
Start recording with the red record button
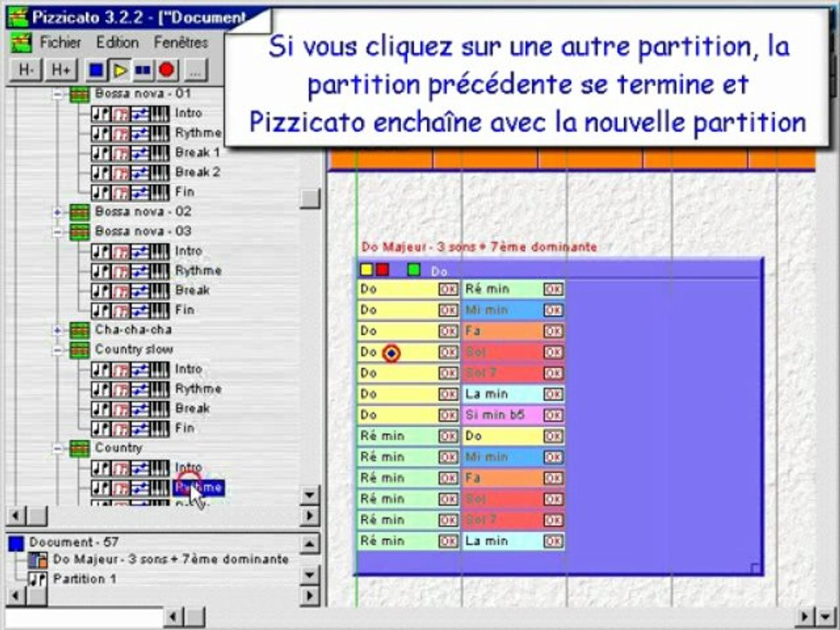point(166,70)
